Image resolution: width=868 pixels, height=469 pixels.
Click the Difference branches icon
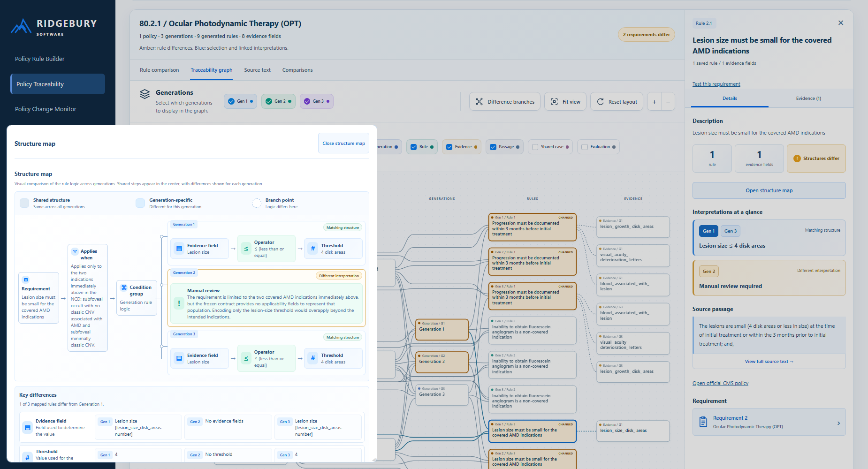click(479, 102)
